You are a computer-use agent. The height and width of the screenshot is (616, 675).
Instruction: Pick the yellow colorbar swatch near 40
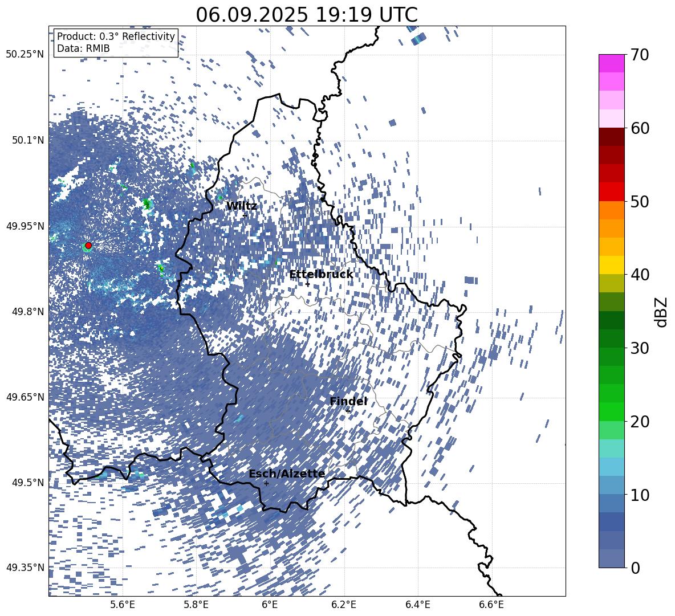611,265
